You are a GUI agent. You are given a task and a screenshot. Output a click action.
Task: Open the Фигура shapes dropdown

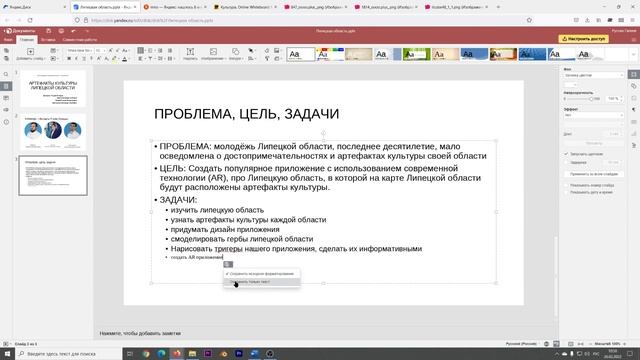click(236, 54)
